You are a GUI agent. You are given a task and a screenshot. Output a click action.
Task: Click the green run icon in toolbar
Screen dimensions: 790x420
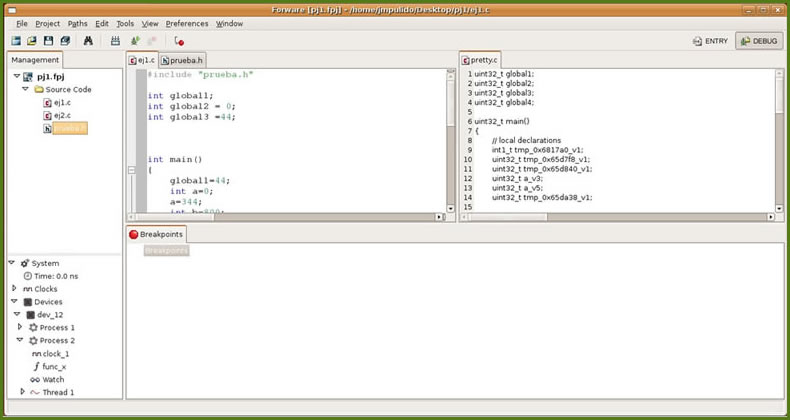pos(135,41)
